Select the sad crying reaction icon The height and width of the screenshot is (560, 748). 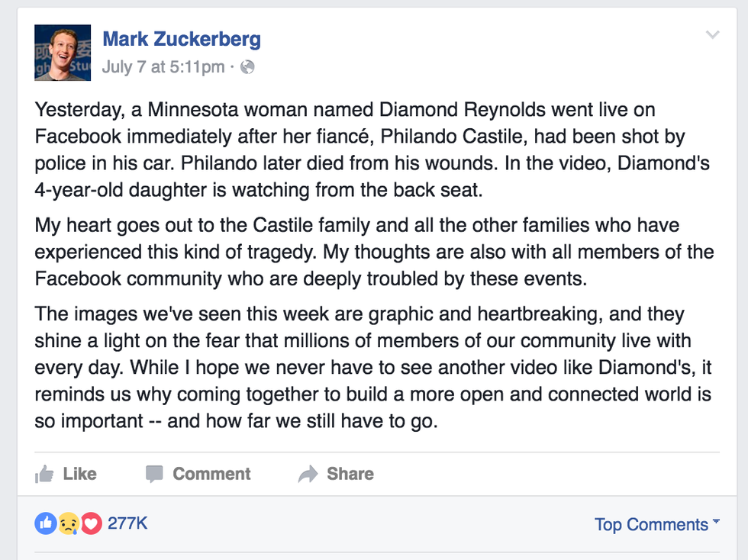coord(68,523)
